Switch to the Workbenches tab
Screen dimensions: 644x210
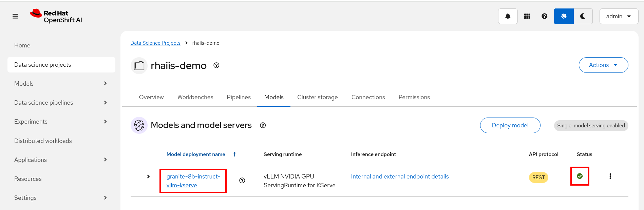point(195,97)
